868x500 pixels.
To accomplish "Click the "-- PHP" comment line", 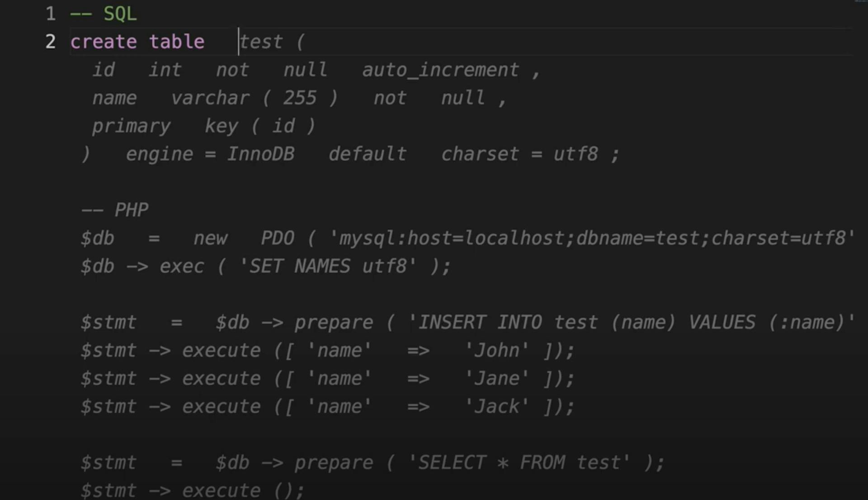I will pos(115,210).
